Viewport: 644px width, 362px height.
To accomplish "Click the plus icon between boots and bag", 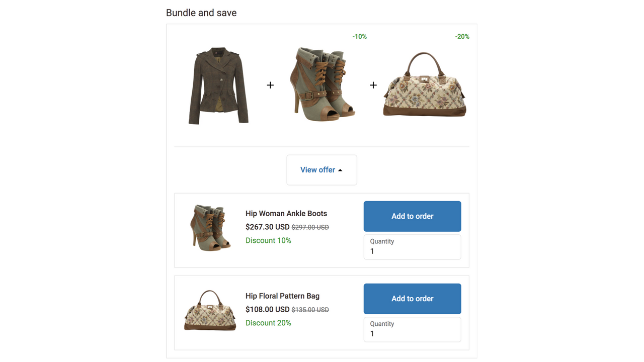I will [x=373, y=85].
